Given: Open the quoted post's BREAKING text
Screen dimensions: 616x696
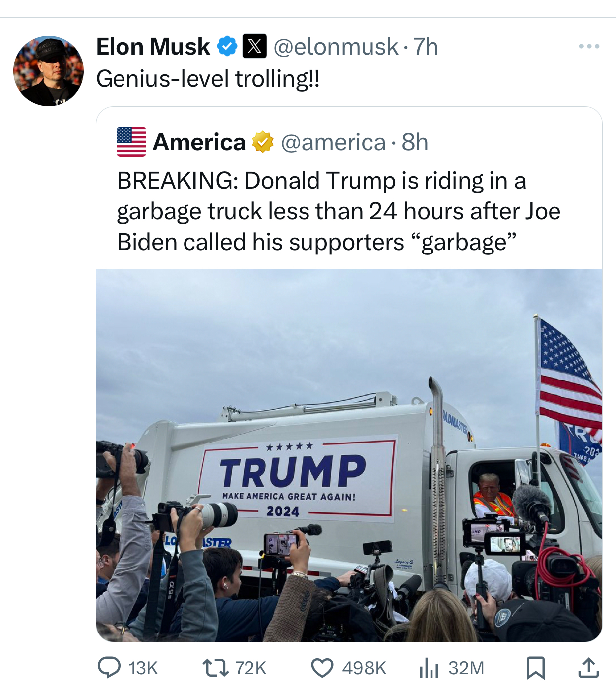Looking at the screenshot, I should click(x=338, y=211).
